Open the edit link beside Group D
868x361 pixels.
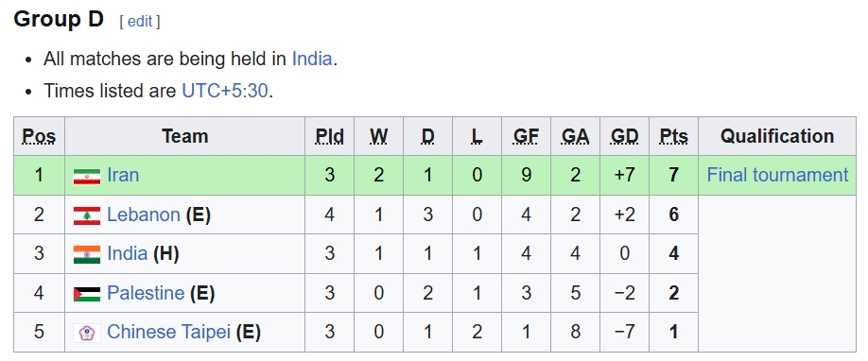click(140, 22)
